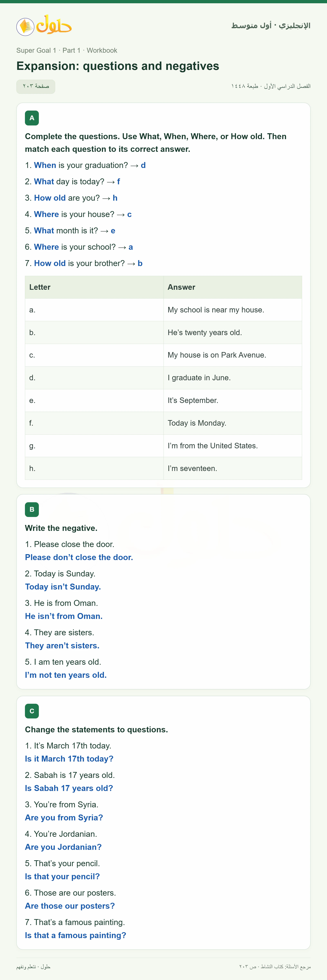Select the Letter column header
327x980 pixels.
94,287
